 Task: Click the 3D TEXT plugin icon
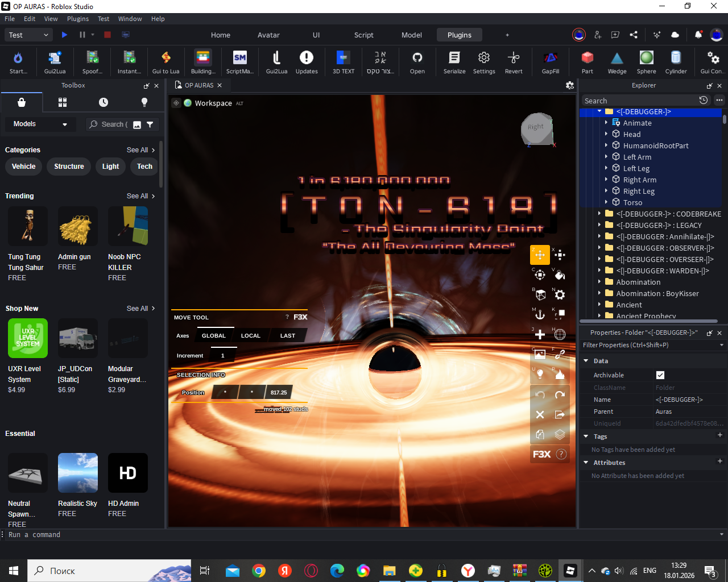[344, 62]
